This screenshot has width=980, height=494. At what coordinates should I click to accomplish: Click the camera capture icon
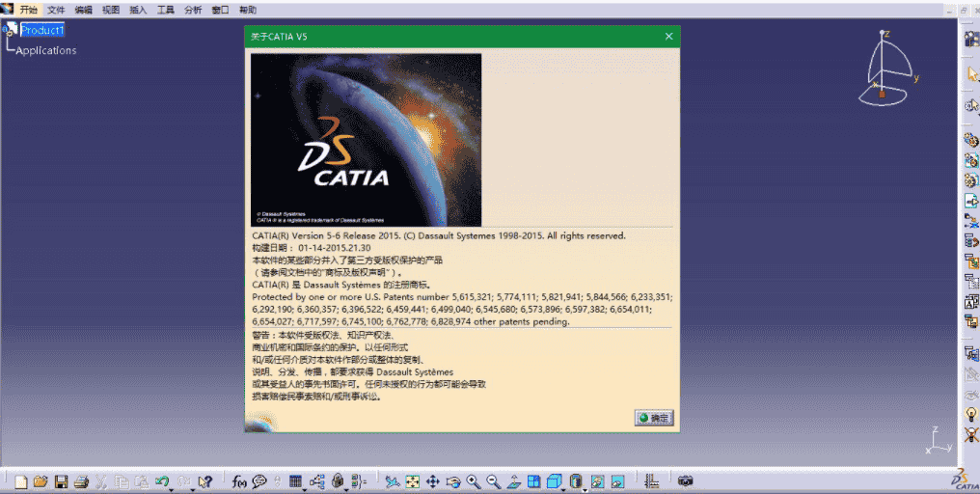pos(685,480)
